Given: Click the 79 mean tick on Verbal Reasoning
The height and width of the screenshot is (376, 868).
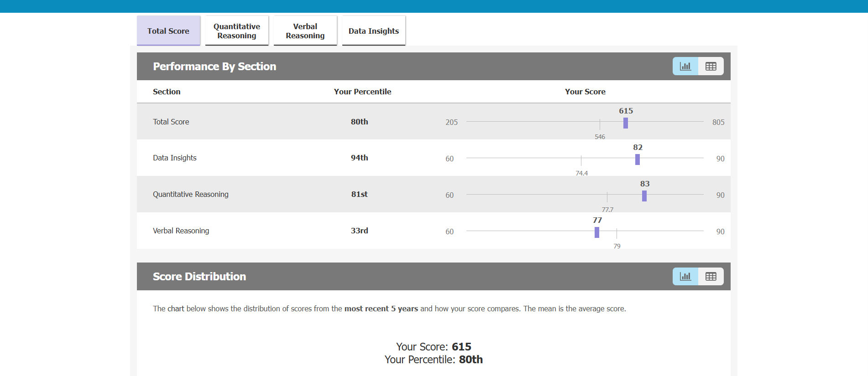Looking at the screenshot, I should [617, 233].
